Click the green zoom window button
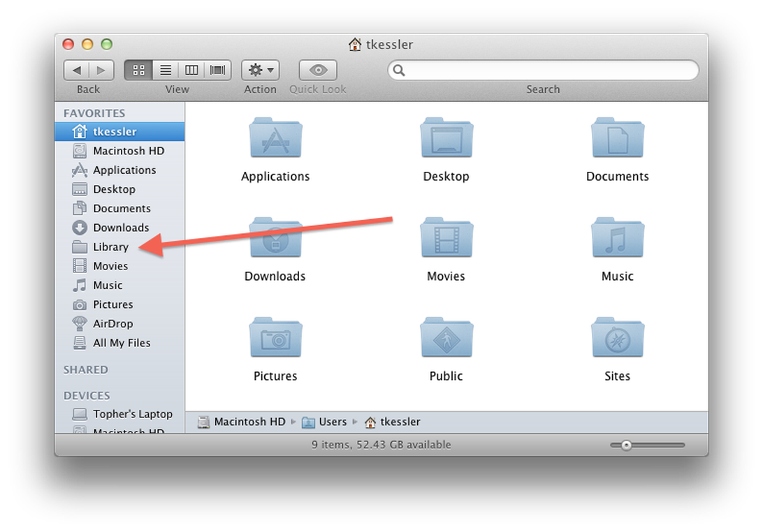 pos(107,44)
